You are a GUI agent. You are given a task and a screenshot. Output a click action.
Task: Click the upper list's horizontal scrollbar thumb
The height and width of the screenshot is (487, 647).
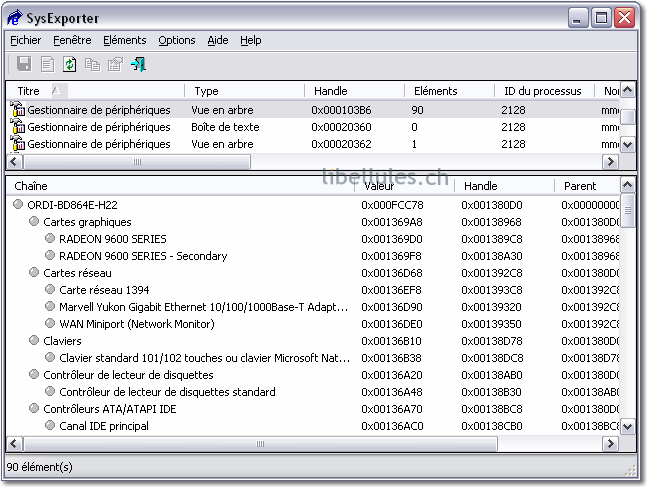pos(137,161)
